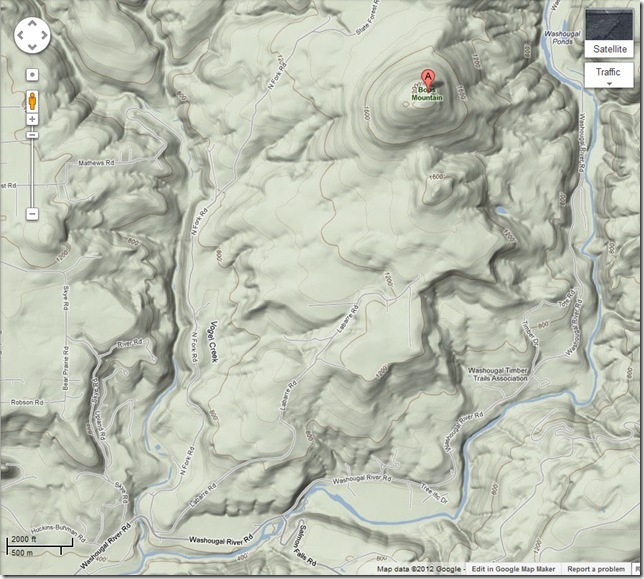Image resolution: width=644 pixels, height=579 pixels.
Task: Pan map right with right arrow
Action: (44, 35)
